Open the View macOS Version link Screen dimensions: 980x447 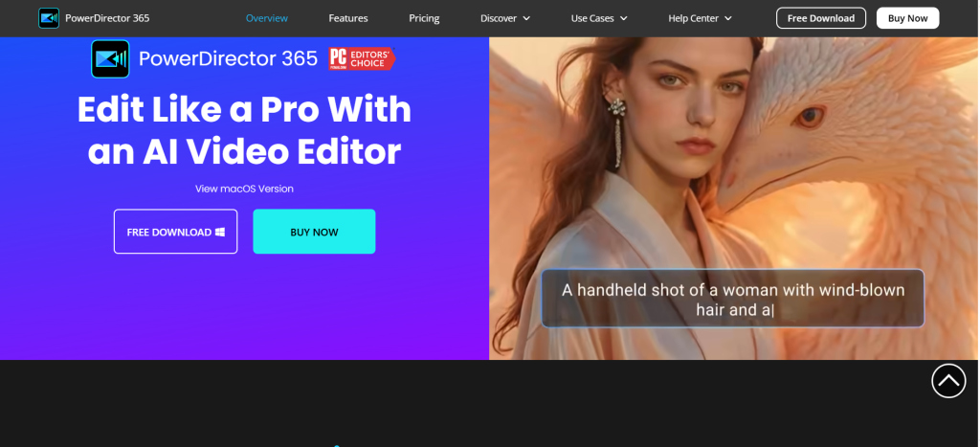tap(244, 189)
